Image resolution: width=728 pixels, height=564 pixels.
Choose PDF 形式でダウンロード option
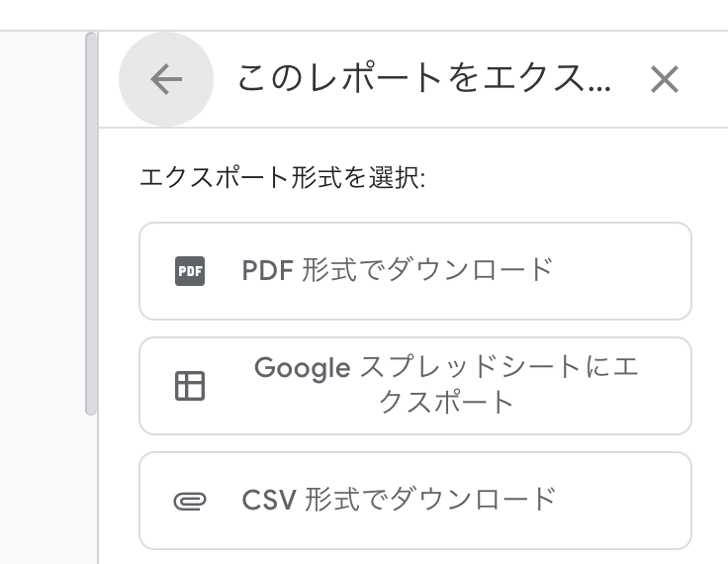tap(414, 271)
